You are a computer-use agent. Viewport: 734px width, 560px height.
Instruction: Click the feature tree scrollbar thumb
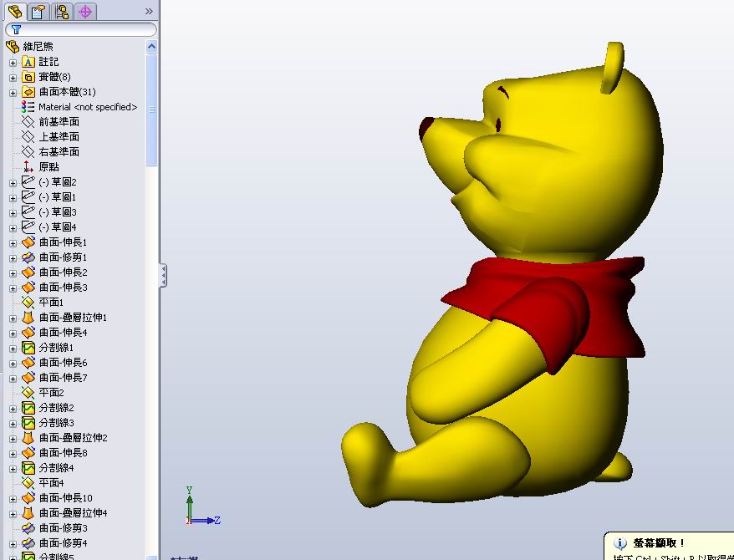151,109
